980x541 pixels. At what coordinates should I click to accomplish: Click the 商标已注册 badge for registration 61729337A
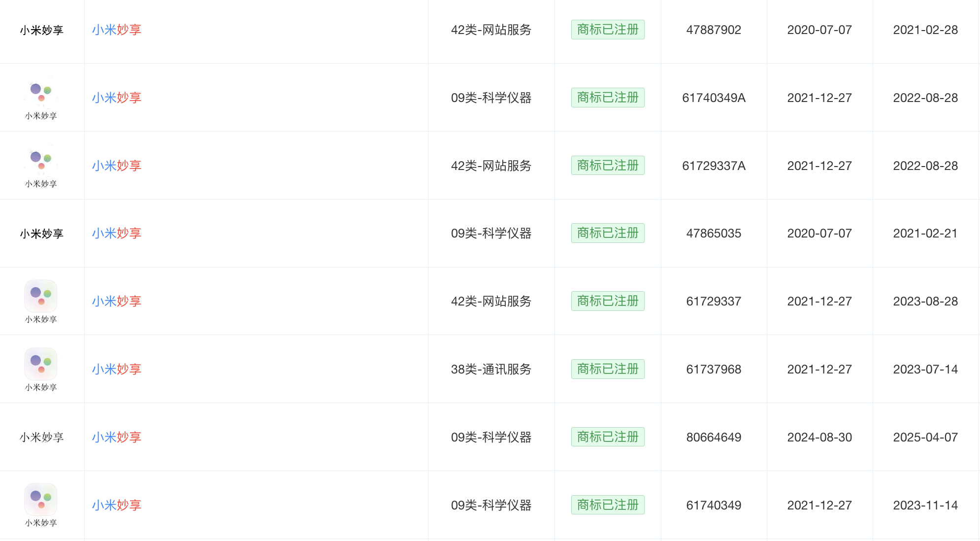click(x=608, y=166)
